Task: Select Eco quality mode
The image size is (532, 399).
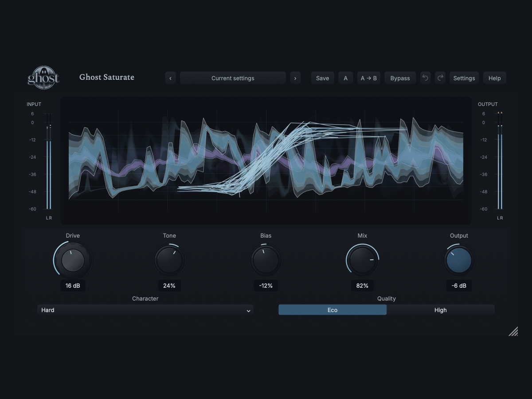Action: coord(332,310)
